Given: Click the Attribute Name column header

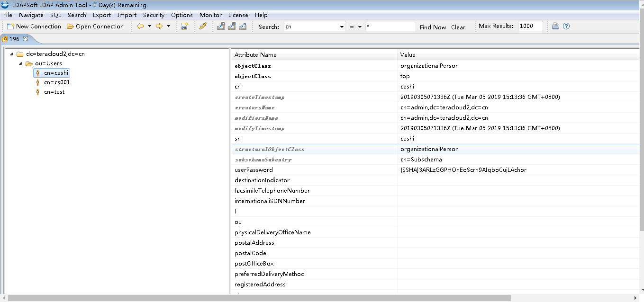Looking at the screenshot, I should coord(314,55).
